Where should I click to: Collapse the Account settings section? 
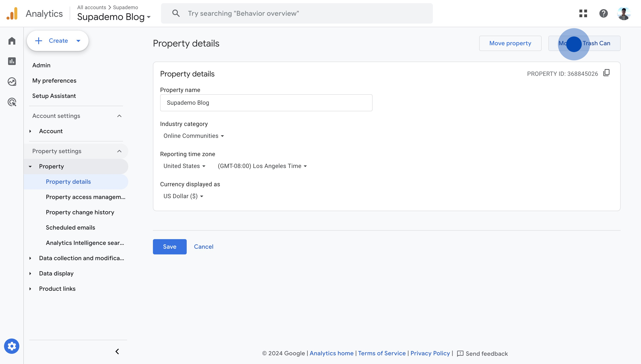119,116
